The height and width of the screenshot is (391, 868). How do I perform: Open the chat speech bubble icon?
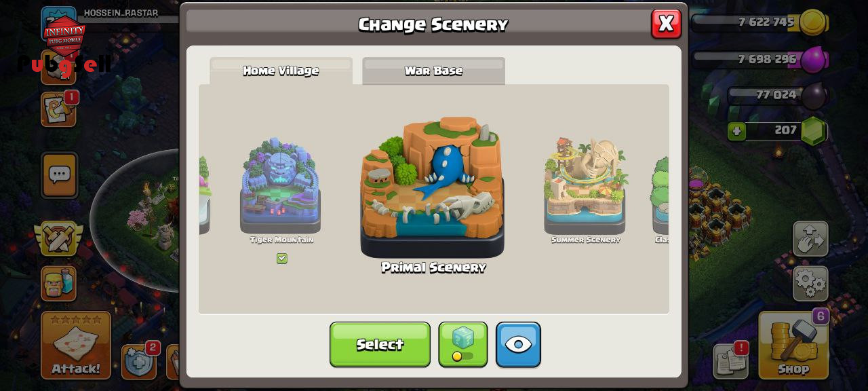point(60,175)
